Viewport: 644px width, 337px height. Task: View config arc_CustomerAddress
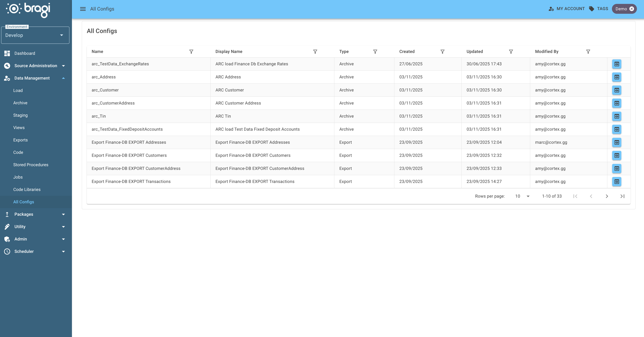click(617, 103)
